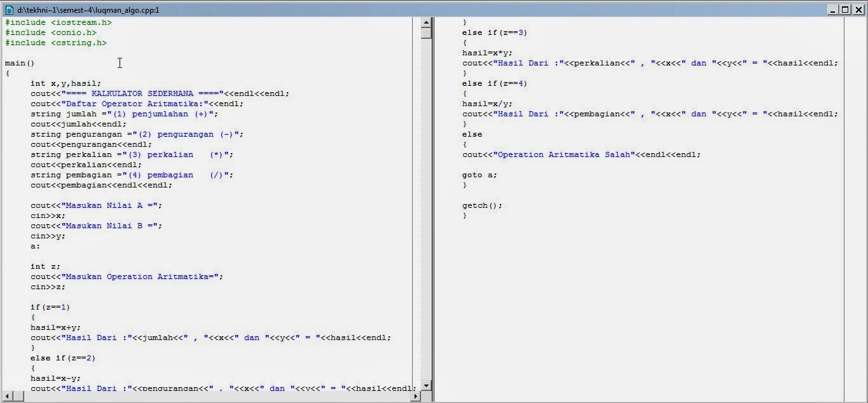Click the X icon to close the editor window
The height and width of the screenshot is (403, 868).
tap(860, 10)
